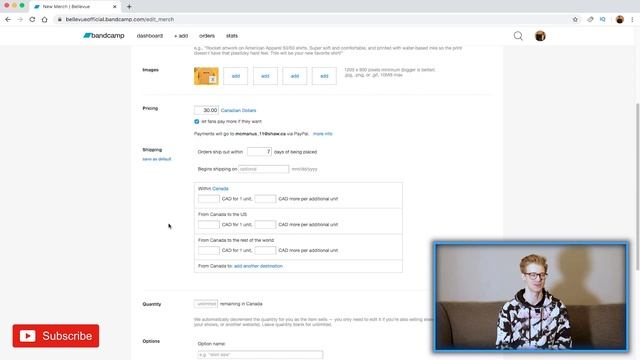This screenshot has width=640, height=360.
Task: Go to stats page
Action: [232, 36]
